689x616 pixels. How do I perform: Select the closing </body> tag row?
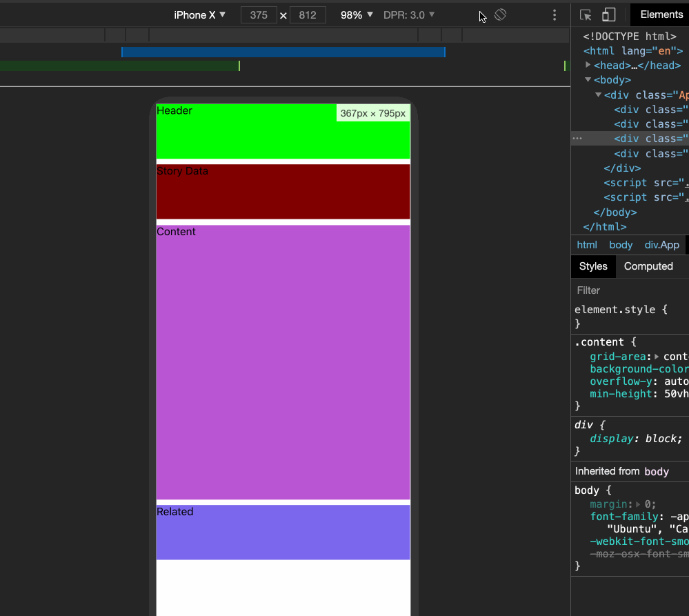(x=615, y=212)
